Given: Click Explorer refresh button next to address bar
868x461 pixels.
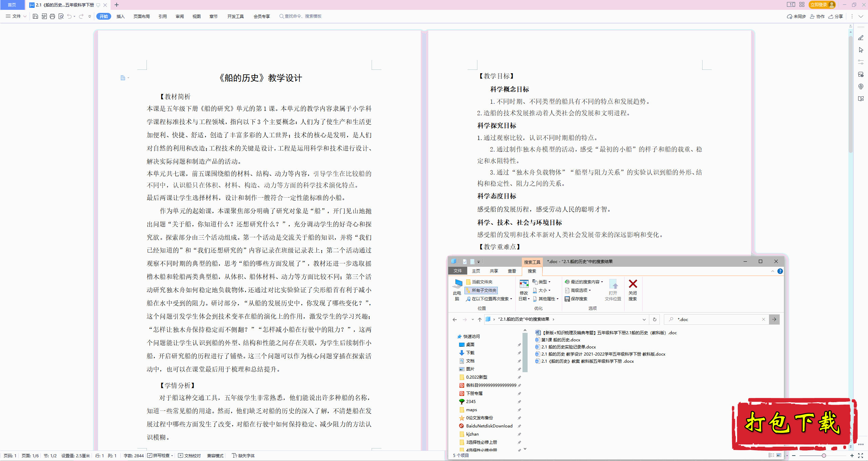Looking at the screenshot, I should pyautogui.click(x=655, y=319).
